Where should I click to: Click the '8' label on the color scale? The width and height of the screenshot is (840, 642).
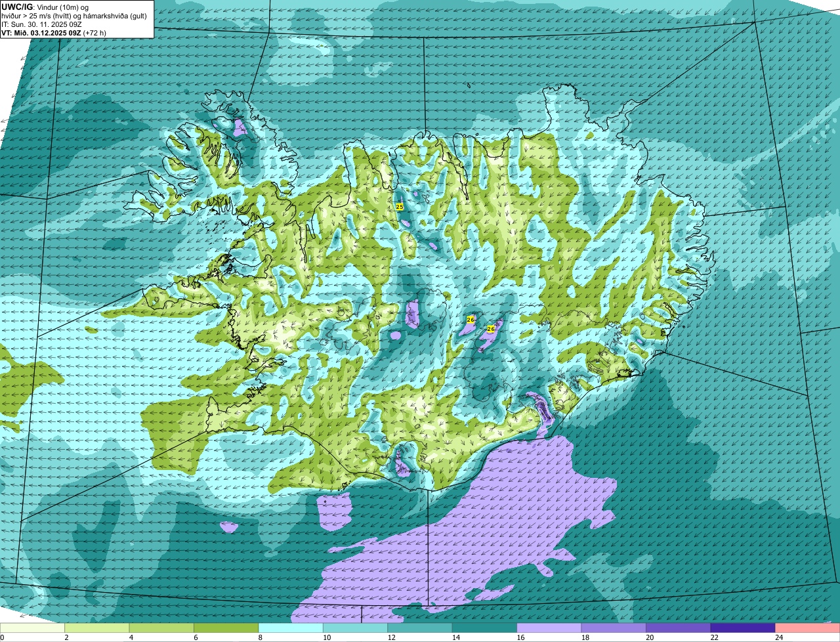pyautogui.click(x=259, y=637)
